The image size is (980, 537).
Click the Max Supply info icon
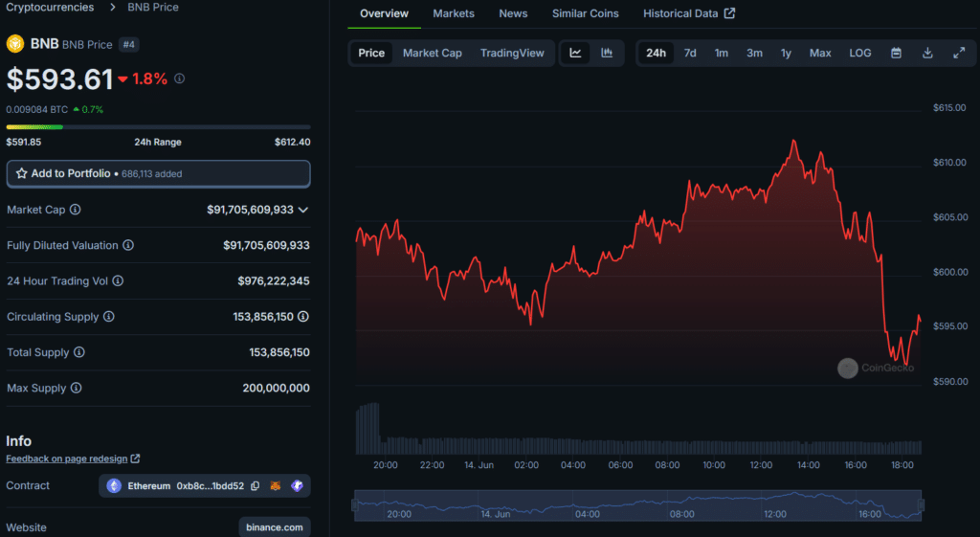pos(77,388)
